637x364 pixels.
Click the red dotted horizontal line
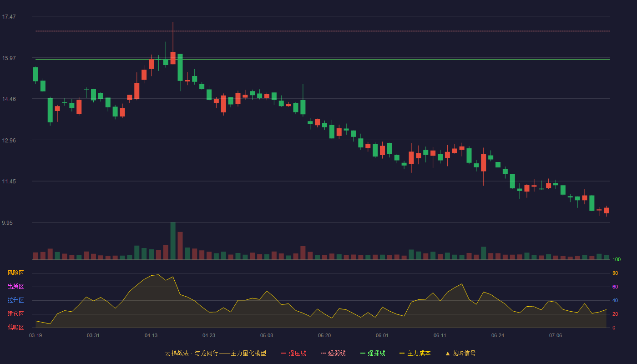pyautogui.click(x=323, y=31)
